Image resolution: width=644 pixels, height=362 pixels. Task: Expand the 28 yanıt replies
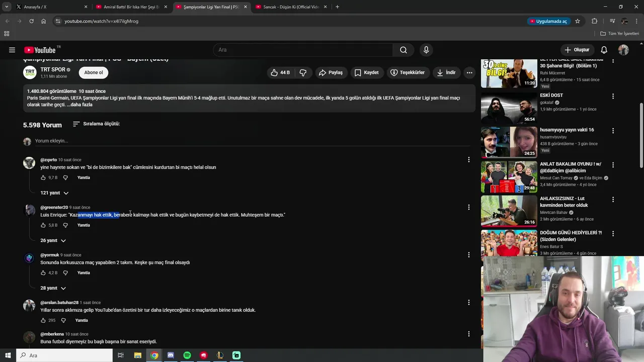click(x=53, y=288)
